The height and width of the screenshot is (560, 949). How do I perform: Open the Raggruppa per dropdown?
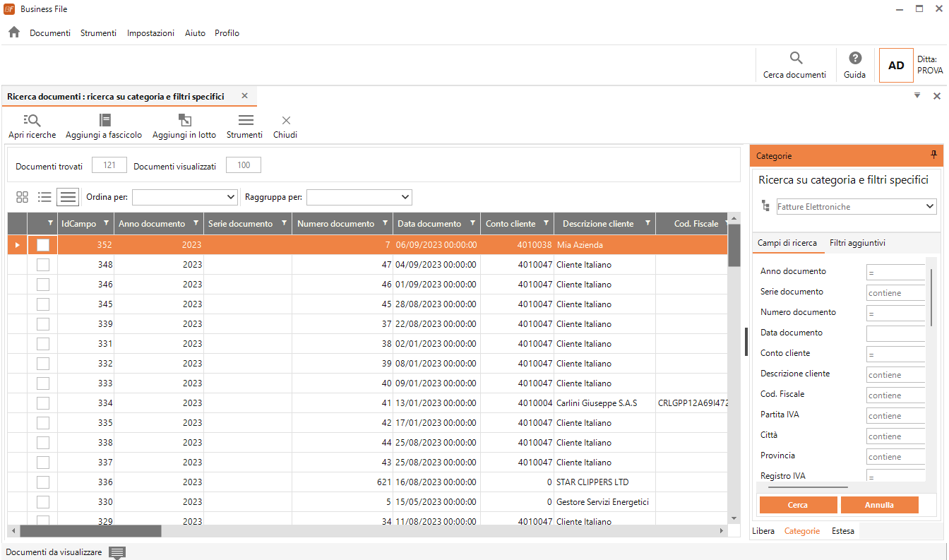(359, 197)
